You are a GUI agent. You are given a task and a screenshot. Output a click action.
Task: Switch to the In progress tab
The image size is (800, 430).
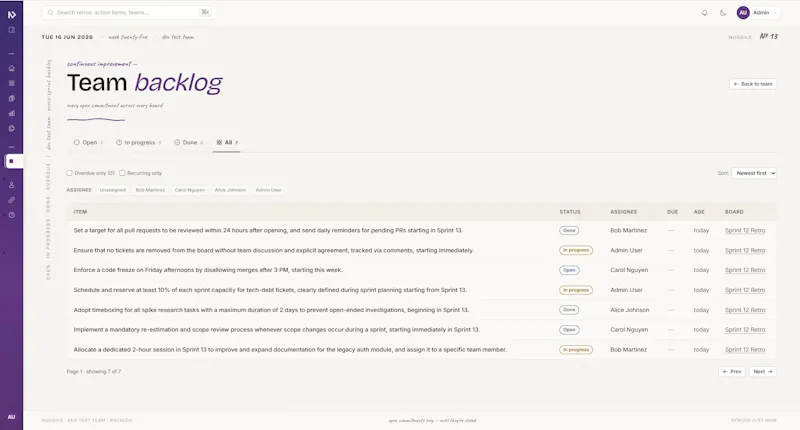pyautogui.click(x=138, y=142)
